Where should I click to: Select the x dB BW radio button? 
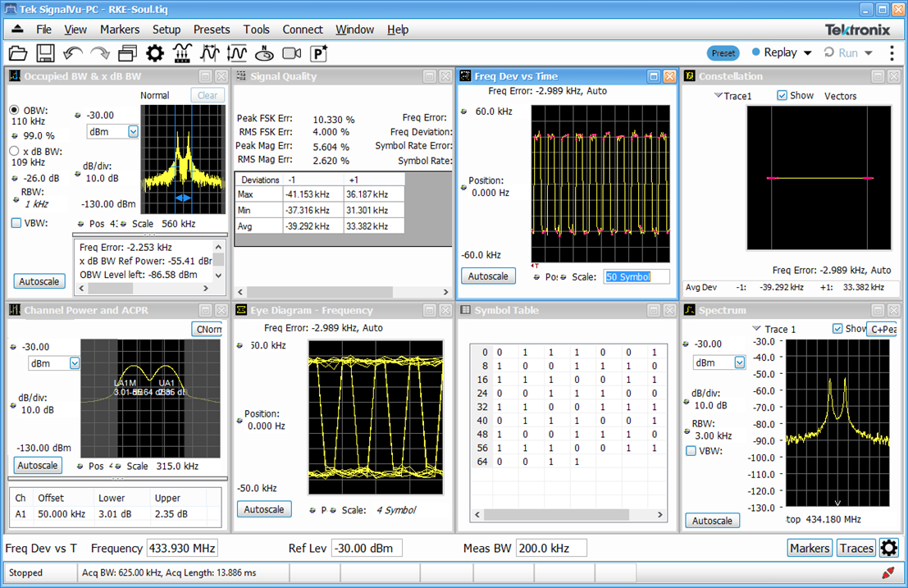14,151
